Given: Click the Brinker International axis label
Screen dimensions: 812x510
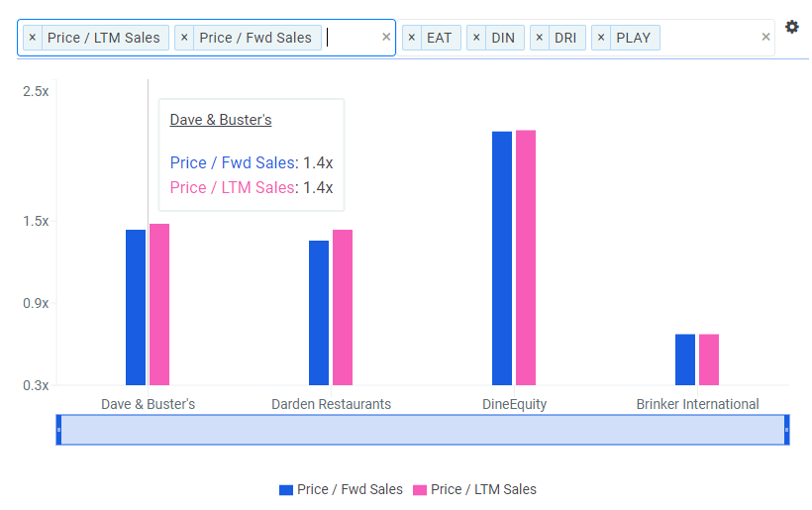Looking at the screenshot, I should (697, 404).
